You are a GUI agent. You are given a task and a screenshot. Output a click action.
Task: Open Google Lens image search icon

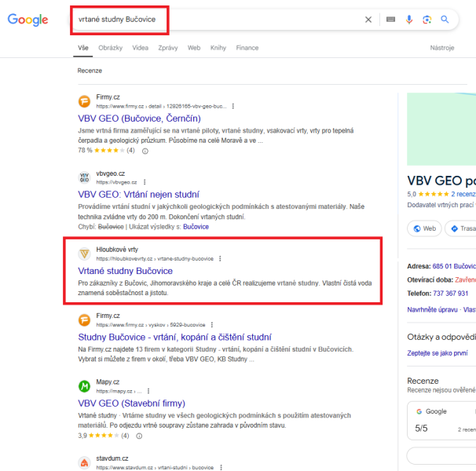point(427,20)
